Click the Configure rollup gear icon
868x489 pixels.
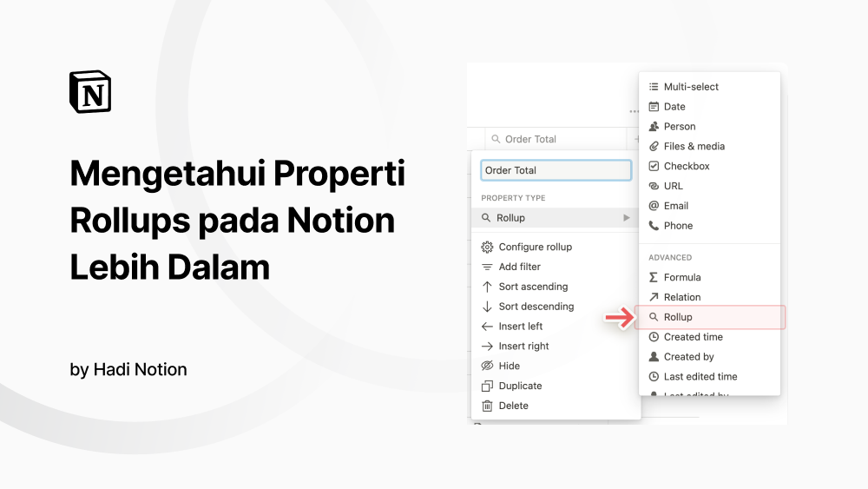click(x=487, y=247)
